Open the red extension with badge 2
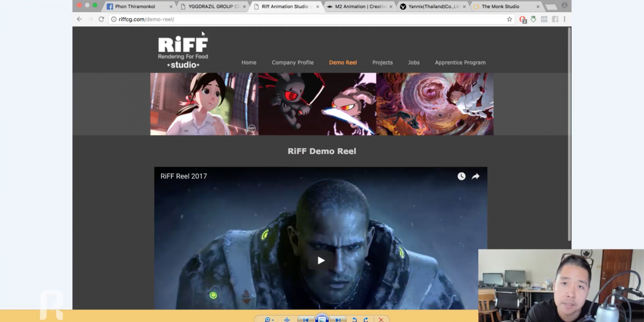 523,19
